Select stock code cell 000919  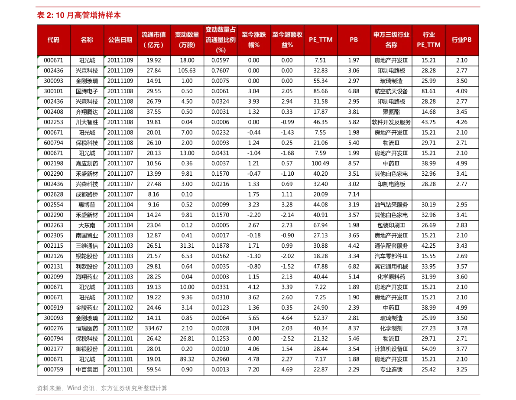[x=53, y=308]
